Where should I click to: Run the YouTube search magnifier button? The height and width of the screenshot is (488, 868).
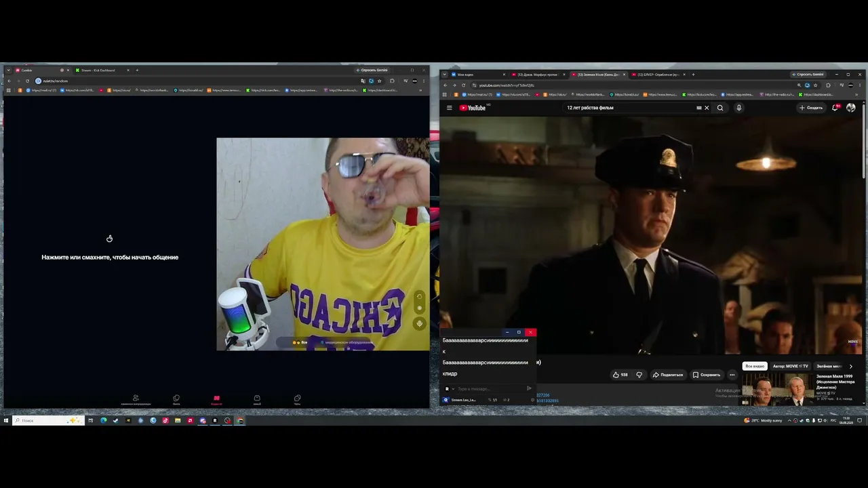(720, 108)
